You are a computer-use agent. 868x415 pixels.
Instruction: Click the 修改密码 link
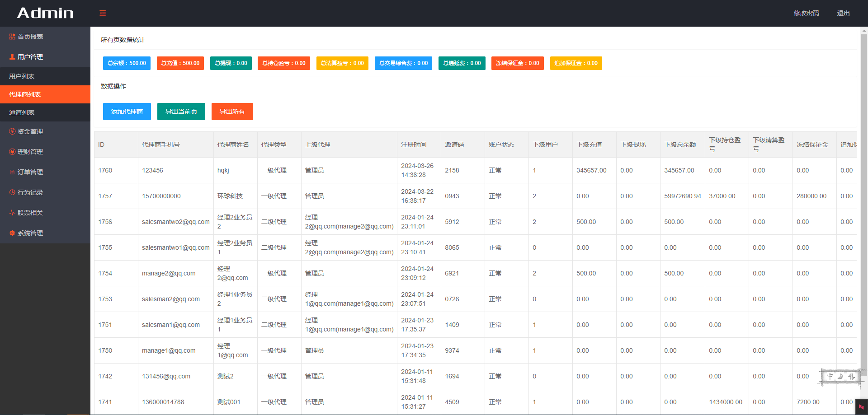(x=806, y=13)
